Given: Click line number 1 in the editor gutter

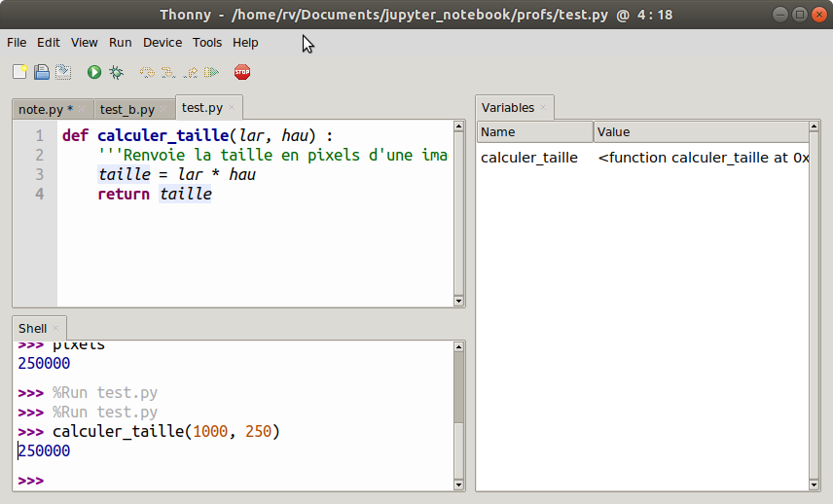Looking at the screenshot, I should click(x=40, y=136).
